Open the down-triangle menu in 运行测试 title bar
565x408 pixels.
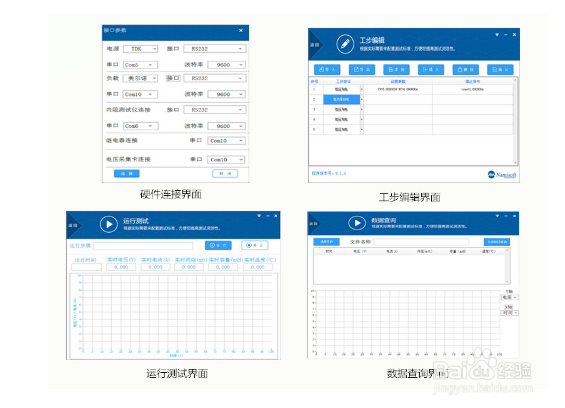click(259, 216)
